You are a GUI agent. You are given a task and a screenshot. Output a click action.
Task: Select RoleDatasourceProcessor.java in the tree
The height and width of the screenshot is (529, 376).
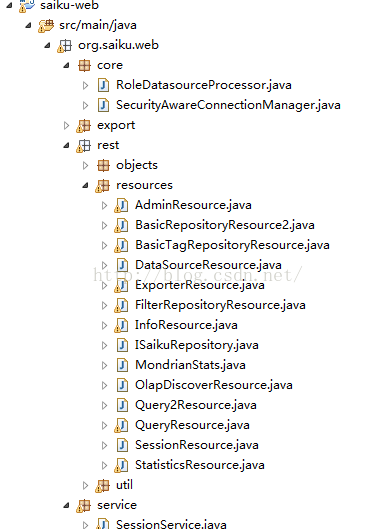click(x=204, y=85)
